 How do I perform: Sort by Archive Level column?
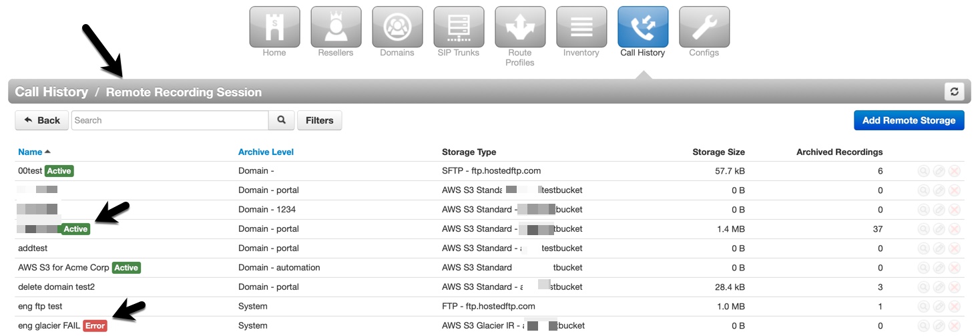266,152
